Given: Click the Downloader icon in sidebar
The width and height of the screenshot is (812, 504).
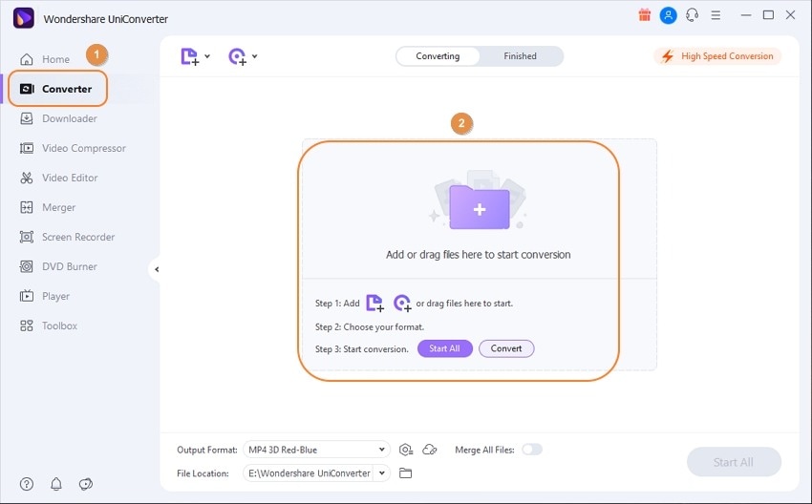Looking at the screenshot, I should click(x=27, y=118).
